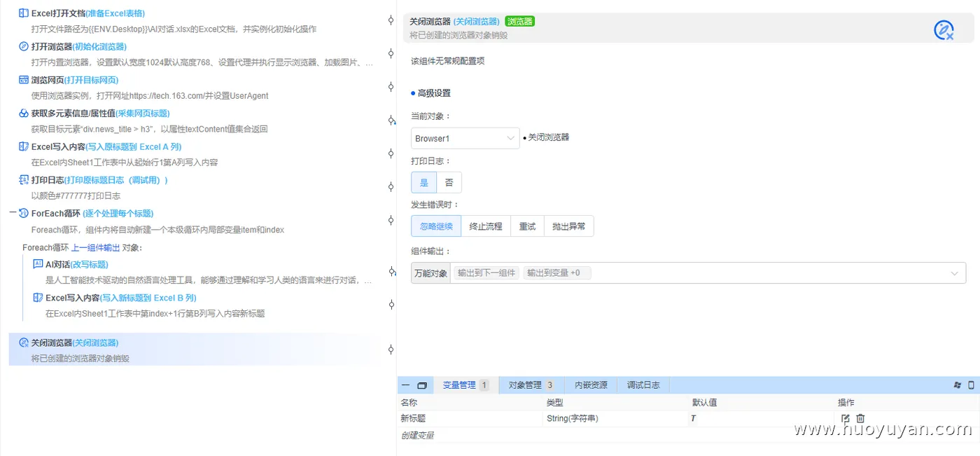Click connector node beside Excel打开文档 step
Viewport: 980px width, 456px height.
click(391, 20)
